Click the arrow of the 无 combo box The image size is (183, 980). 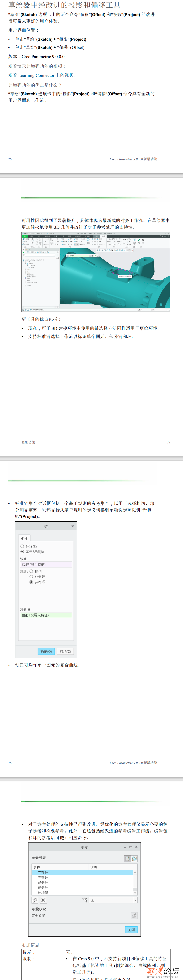coord(135,901)
